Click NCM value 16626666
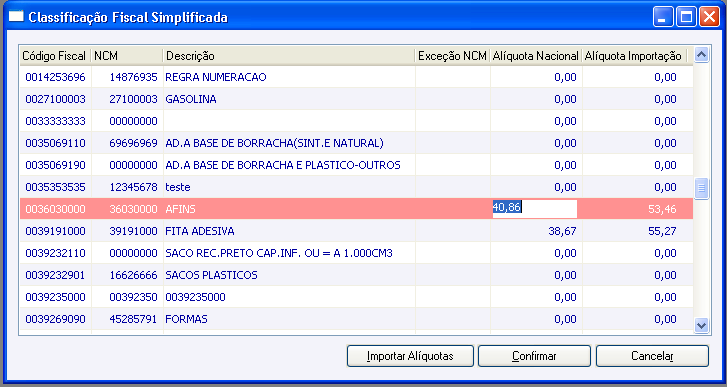 point(134,275)
